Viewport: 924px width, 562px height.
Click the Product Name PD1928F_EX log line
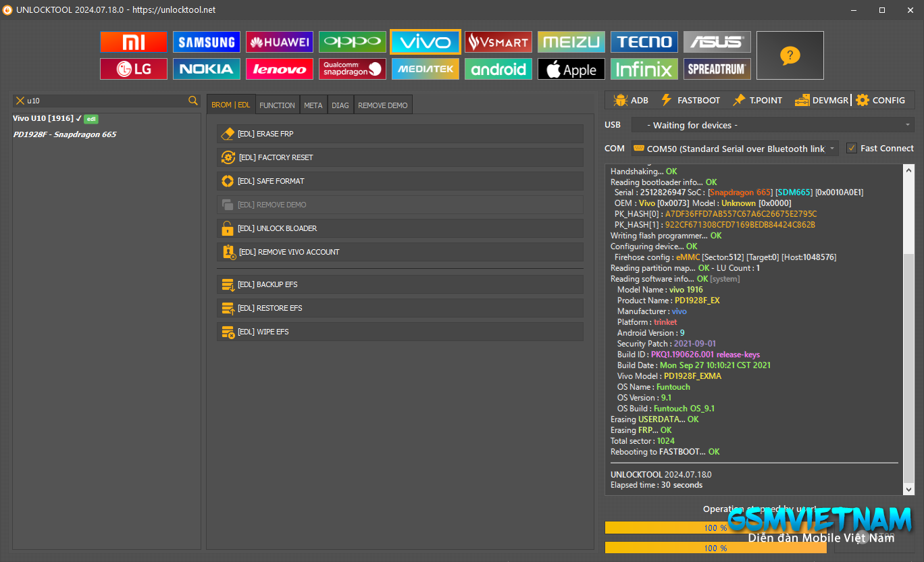tap(669, 301)
